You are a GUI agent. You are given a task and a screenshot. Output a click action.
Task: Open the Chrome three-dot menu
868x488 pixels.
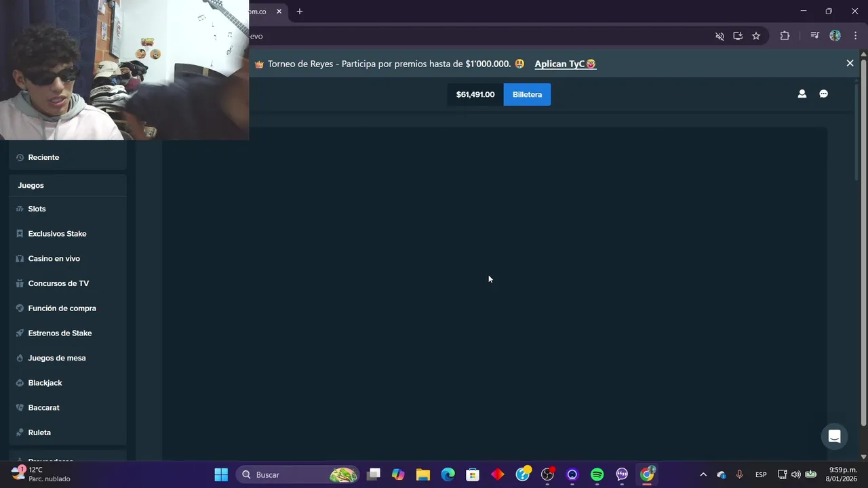click(856, 36)
